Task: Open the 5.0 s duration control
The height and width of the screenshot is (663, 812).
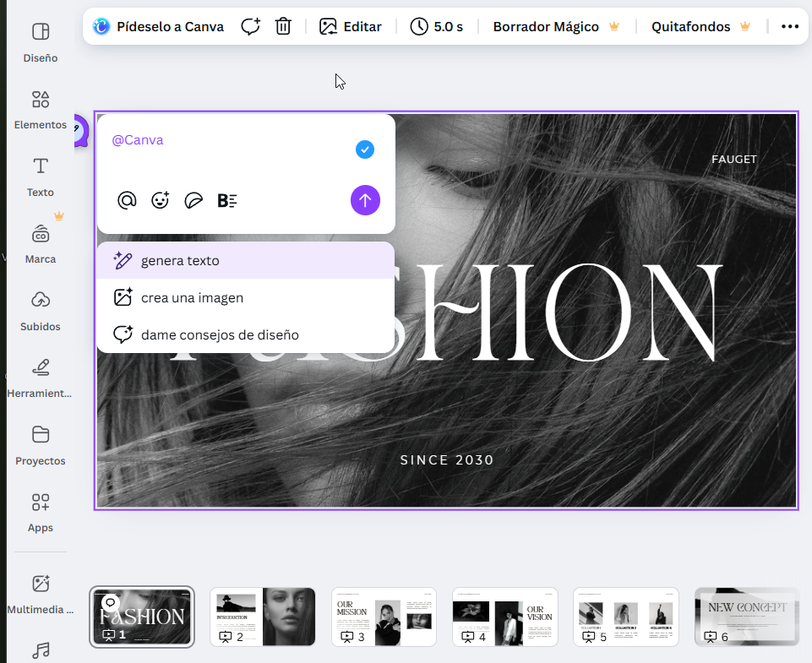Action: coord(437,26)
